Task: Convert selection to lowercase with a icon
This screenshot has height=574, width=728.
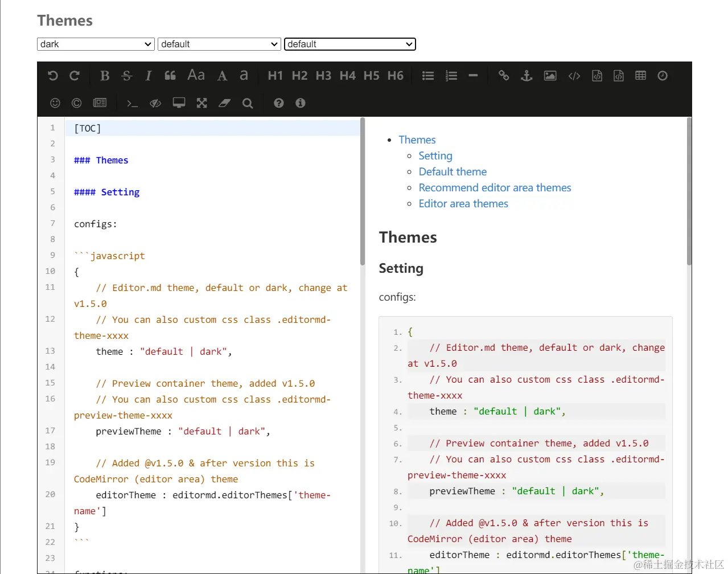Action: 244,75
